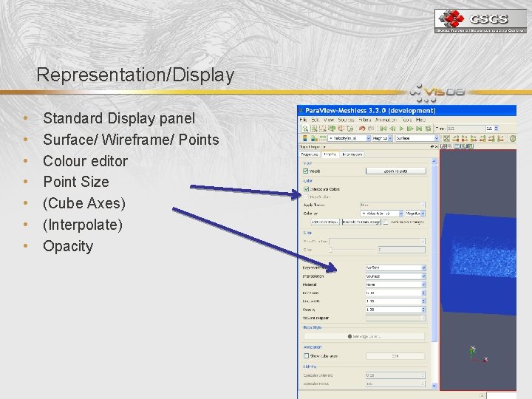Click the Opacity value field
Image resolution: width=532 pixels, height=399 pixels.
[x=393, y=310]
